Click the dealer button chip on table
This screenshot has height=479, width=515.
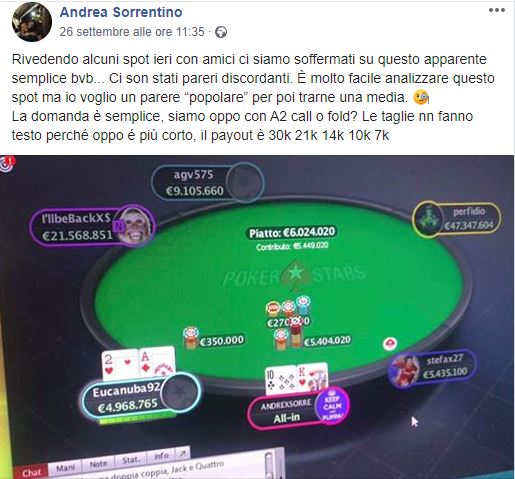[389, 343]
